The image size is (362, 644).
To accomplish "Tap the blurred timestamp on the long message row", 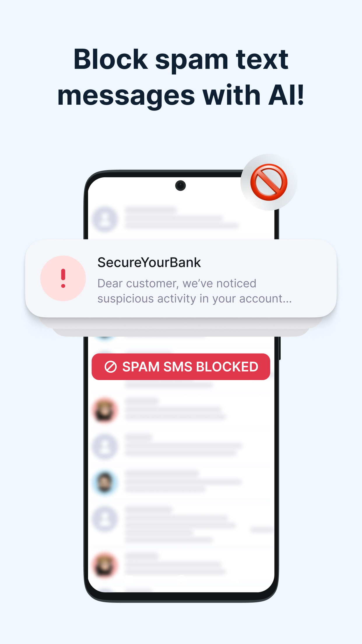I will (x=261, y=529).
